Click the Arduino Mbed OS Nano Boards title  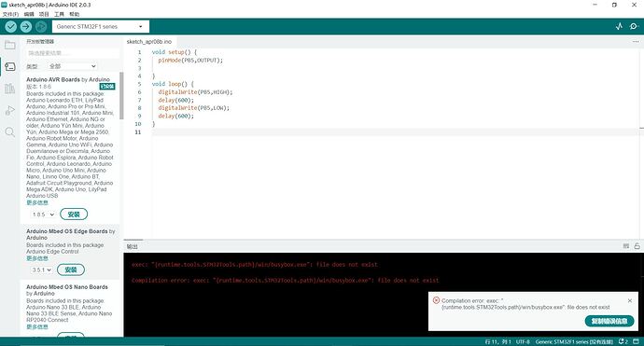tap(67, 290)
